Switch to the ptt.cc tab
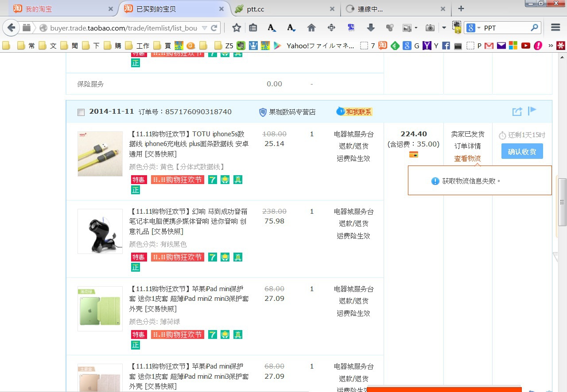Screen dimensions: 567x392 [286, 9]
